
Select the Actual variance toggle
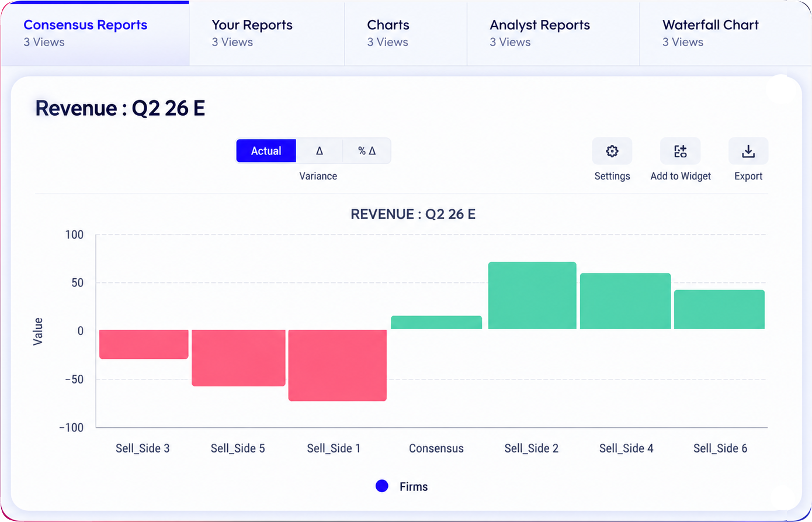266,151
